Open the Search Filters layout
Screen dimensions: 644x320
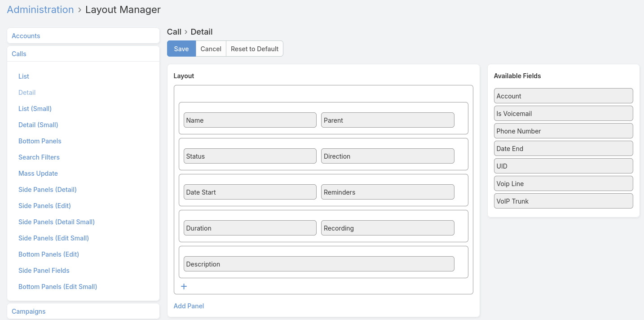point(39,157)
